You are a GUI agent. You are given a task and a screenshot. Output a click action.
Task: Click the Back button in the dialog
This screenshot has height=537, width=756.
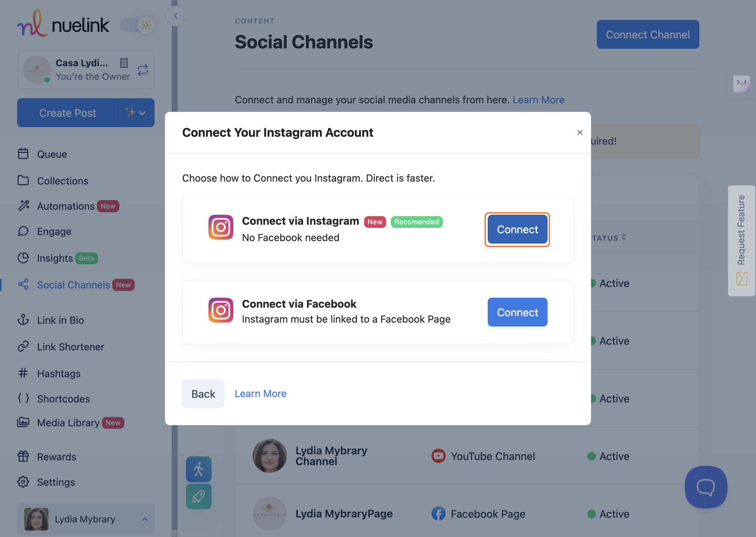coord(203,393)
